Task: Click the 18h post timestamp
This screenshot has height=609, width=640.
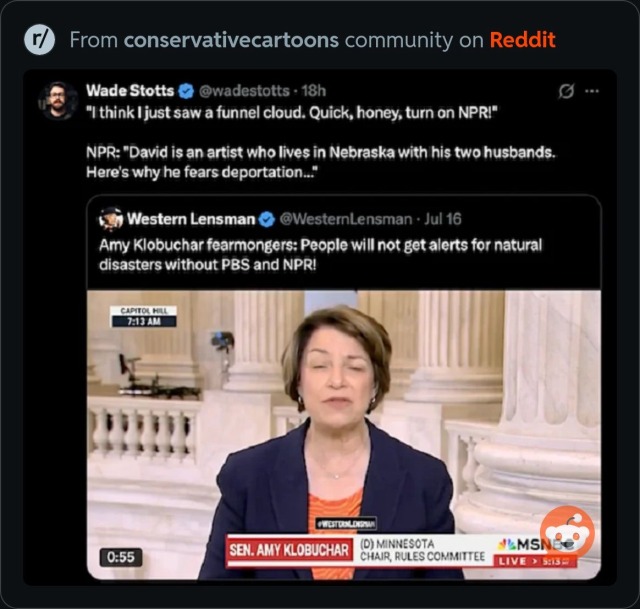Action: pyautogui.click(x=313, y=91)
